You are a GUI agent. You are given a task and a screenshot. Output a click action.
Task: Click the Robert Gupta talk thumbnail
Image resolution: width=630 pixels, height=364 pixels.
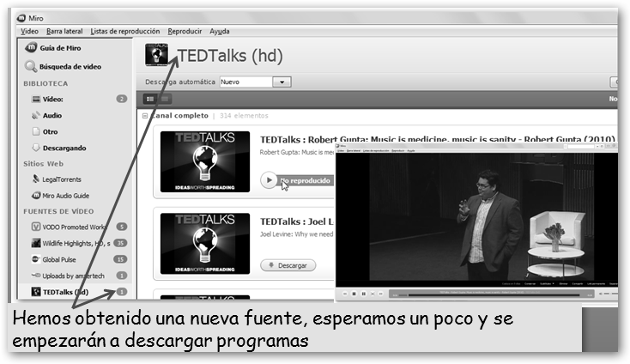pos(204,161)
